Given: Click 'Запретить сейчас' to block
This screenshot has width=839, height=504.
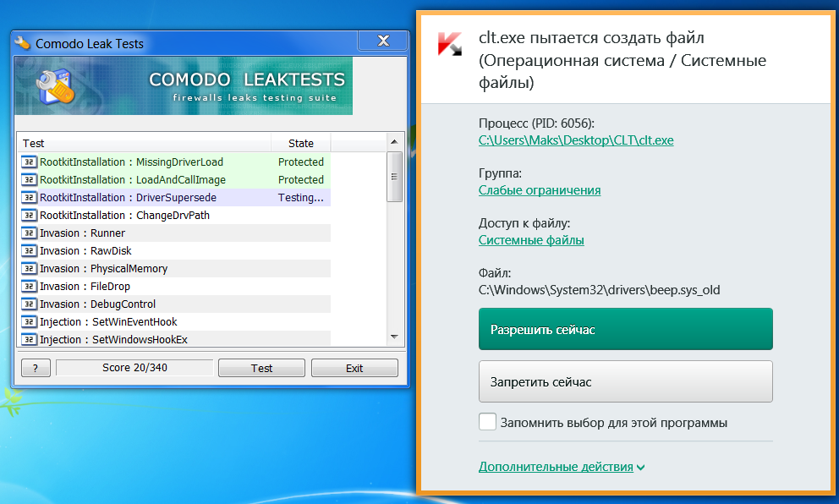Looking at the screenshot, I should pyautogui.click(x=626, y=381).
